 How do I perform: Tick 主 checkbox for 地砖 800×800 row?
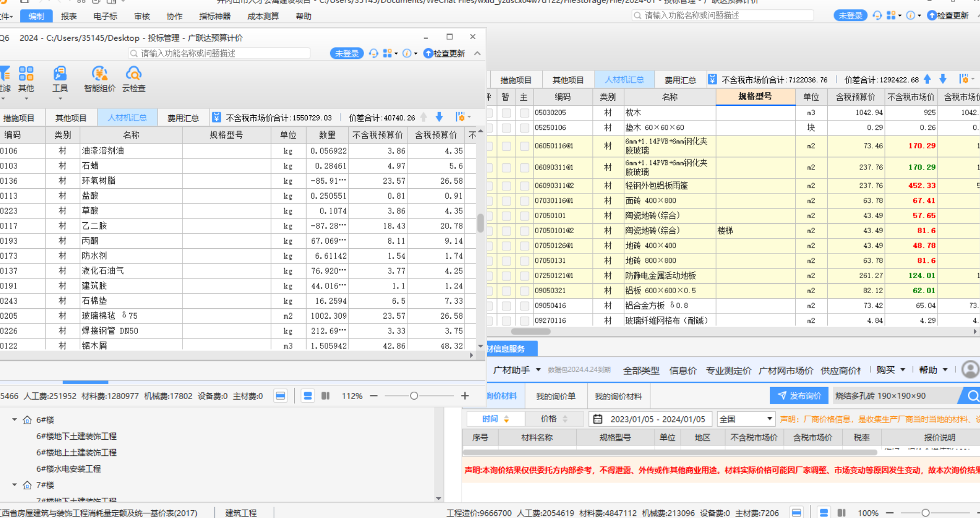524,261
